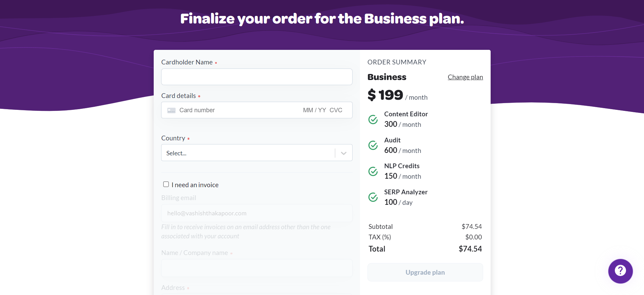This screenshot has height=295, width=644.
Task: Click the red asterisk next to Card details
Action: click(x=200, y=97)
